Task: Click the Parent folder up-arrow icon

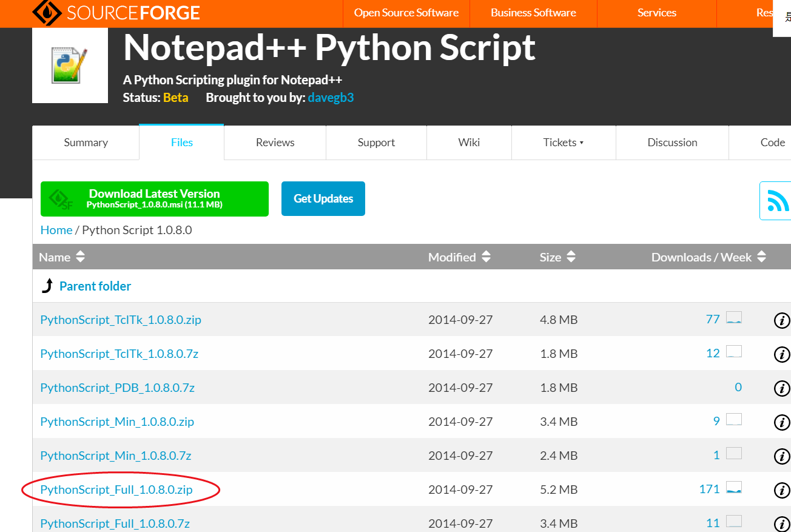Action: (47, 286)
